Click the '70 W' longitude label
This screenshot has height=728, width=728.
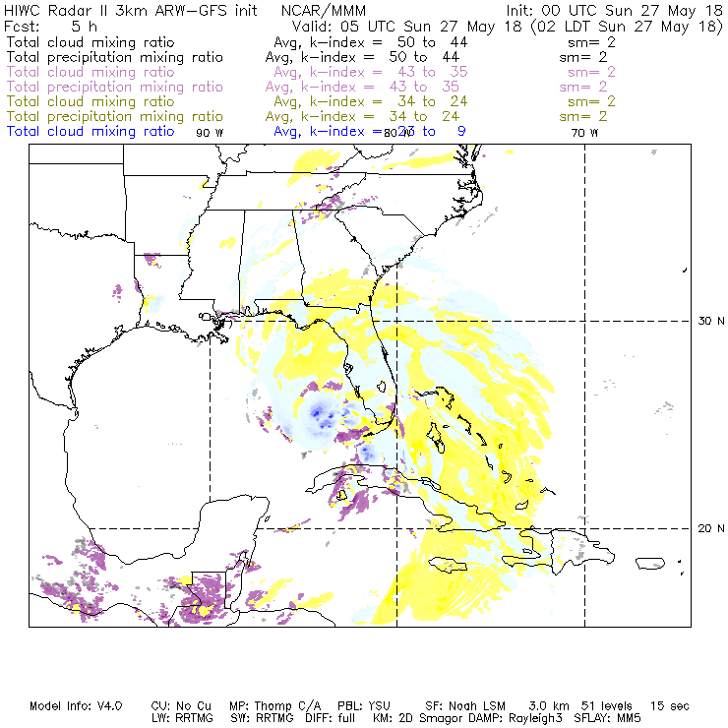click(584, 133)
